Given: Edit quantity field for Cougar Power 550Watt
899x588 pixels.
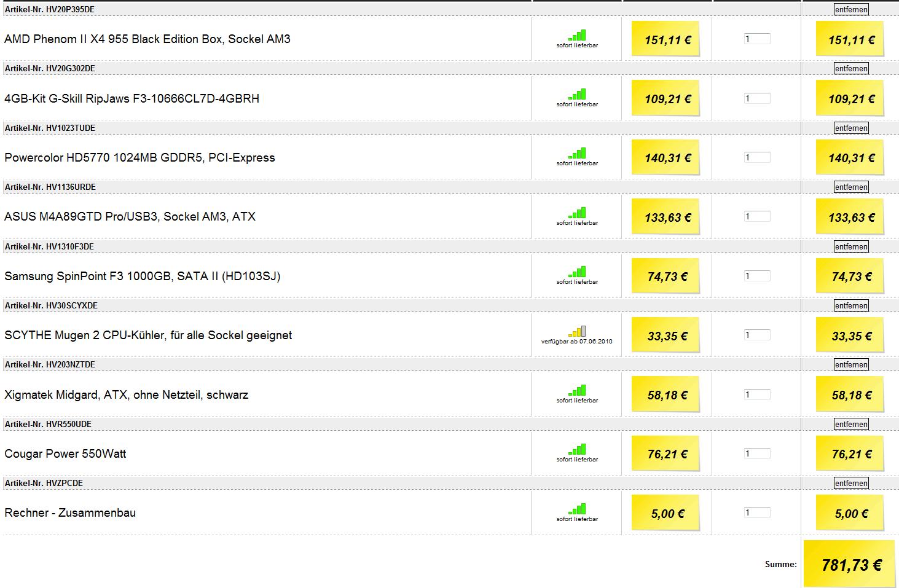Looking at the screenshot, I should pyautogui.click(x=757, y=453).
